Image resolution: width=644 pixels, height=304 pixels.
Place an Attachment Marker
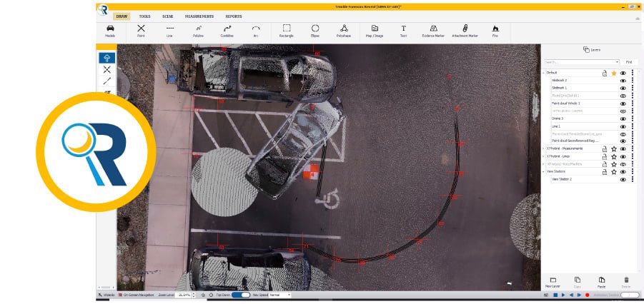tap(465, 31)
